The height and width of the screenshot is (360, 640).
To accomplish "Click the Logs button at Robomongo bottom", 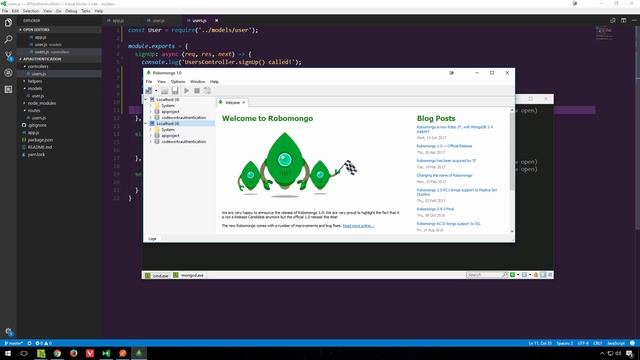I will [x=152, y=239].
